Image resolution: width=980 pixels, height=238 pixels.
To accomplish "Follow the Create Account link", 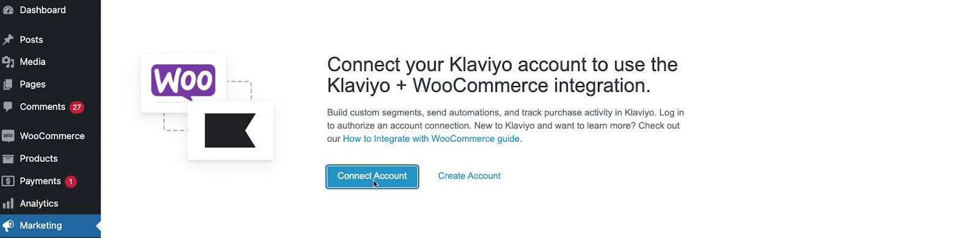I will click(469, 176).
